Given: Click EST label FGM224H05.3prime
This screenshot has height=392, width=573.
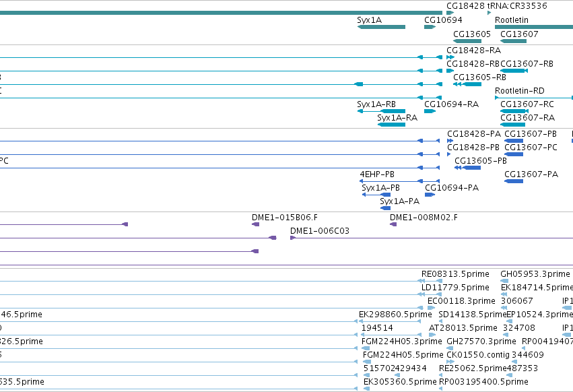Looking at the screenshot, I should (x=401, y=341).
